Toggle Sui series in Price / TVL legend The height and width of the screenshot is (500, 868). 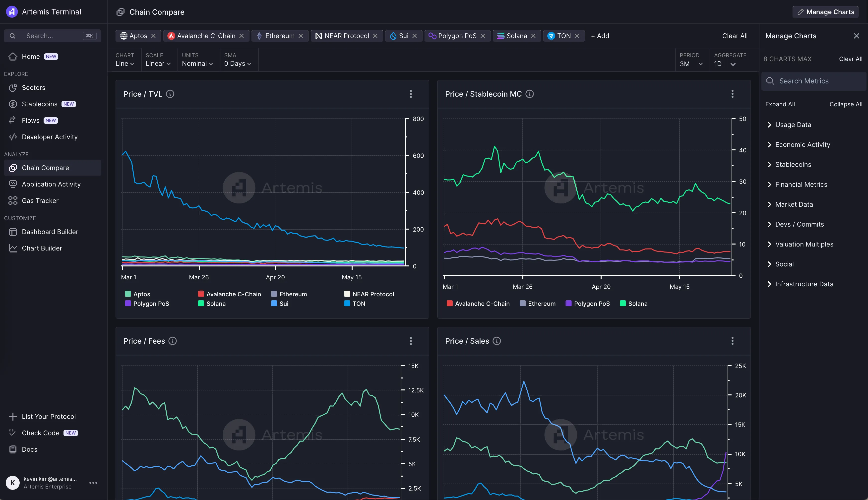click(280, 304)
